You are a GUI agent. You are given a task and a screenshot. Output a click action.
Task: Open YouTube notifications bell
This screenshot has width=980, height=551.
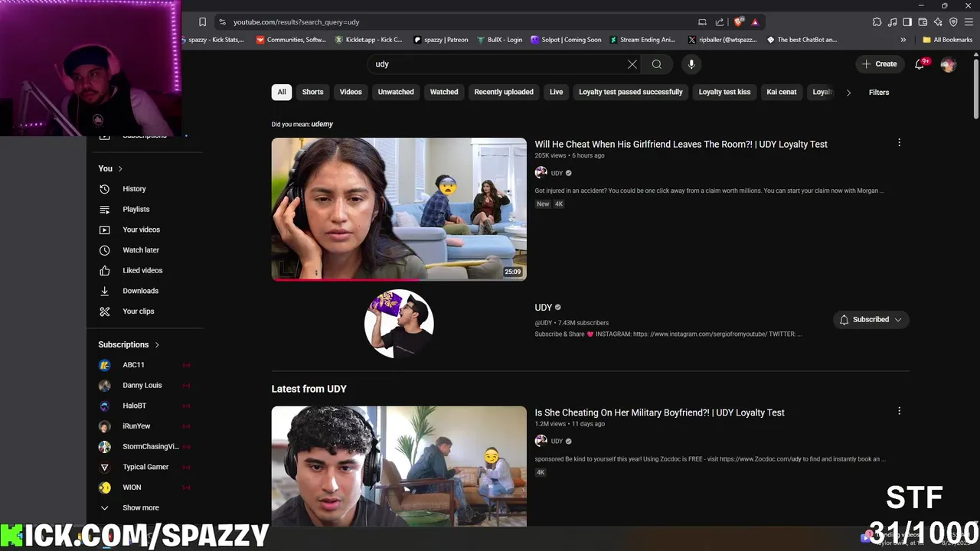tap(920, 64)
